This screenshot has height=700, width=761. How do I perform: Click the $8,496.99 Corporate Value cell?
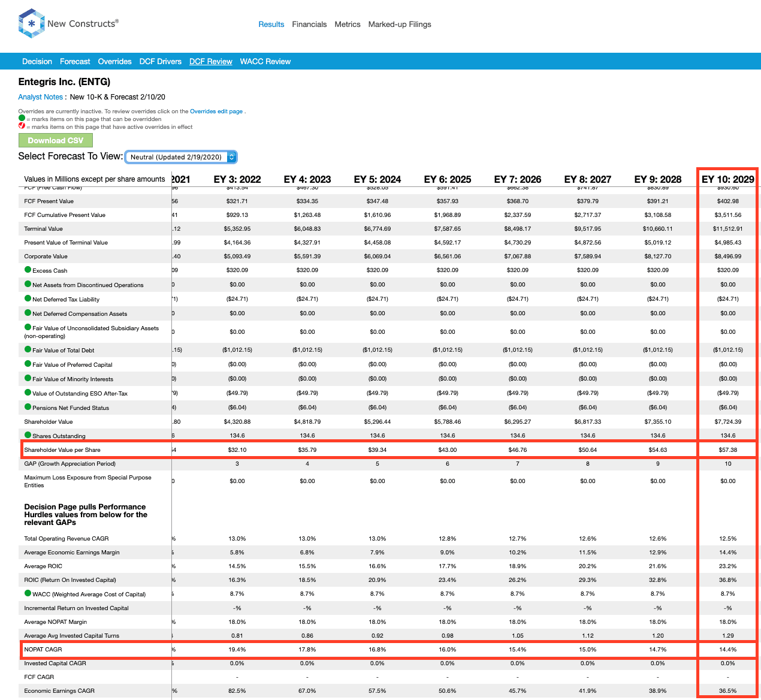coord(728,257)
